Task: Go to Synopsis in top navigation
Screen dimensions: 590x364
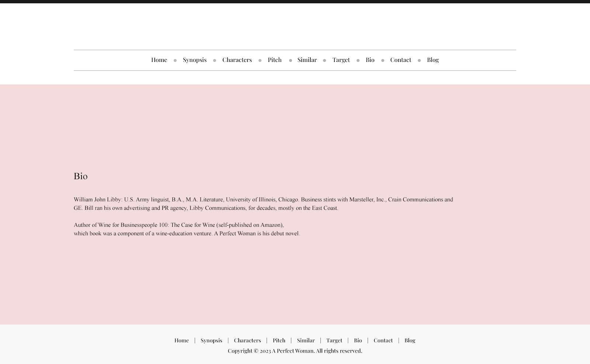Action: 194,60
